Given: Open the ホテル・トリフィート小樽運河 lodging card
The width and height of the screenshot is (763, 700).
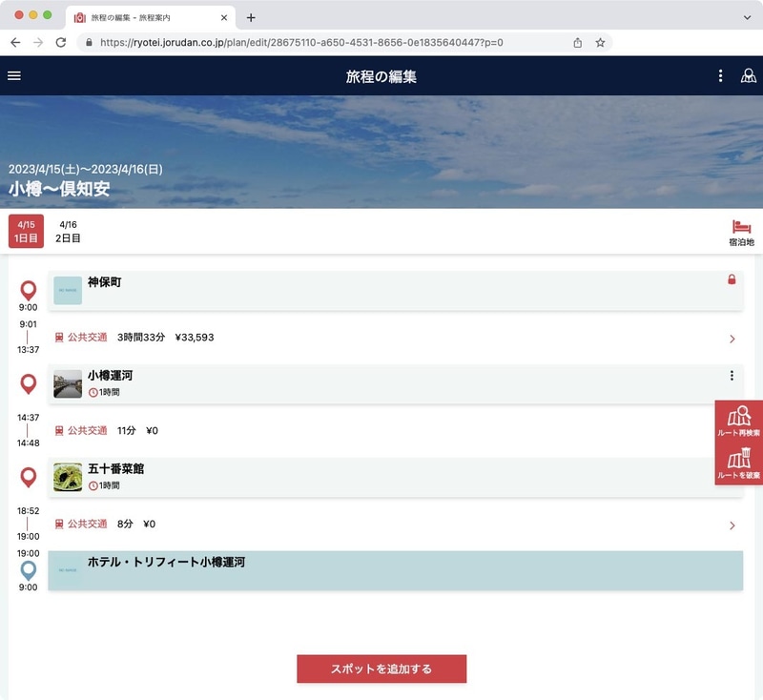Looking at the screenshot, I should pos(395,570).
